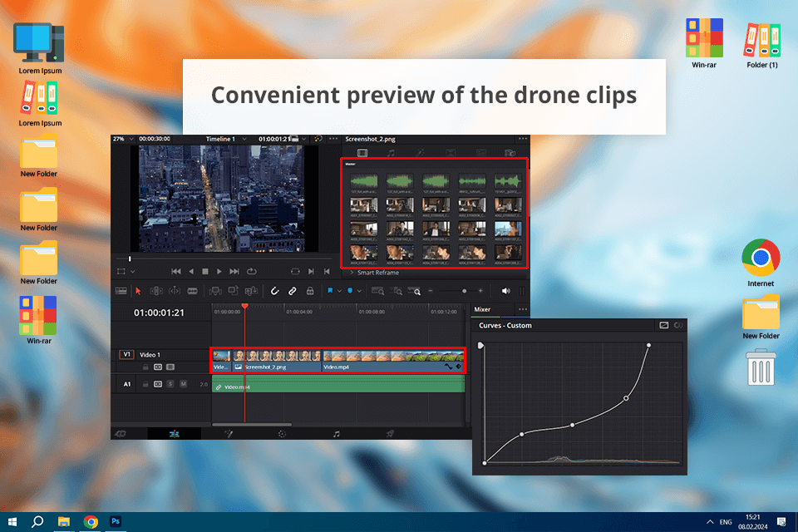Click the Replace Clip icon in toolbar
Viewport: 798px width, 532px height.
[x=251, y=291]
